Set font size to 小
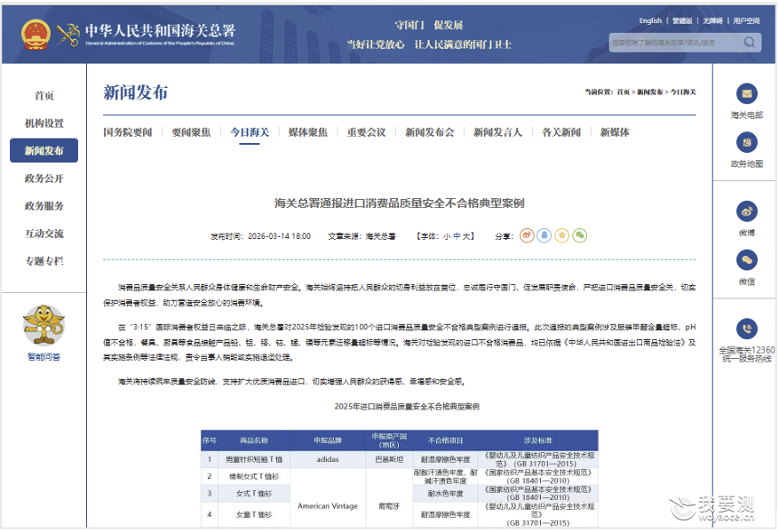779x532 pixels. (x=447, y=236)
